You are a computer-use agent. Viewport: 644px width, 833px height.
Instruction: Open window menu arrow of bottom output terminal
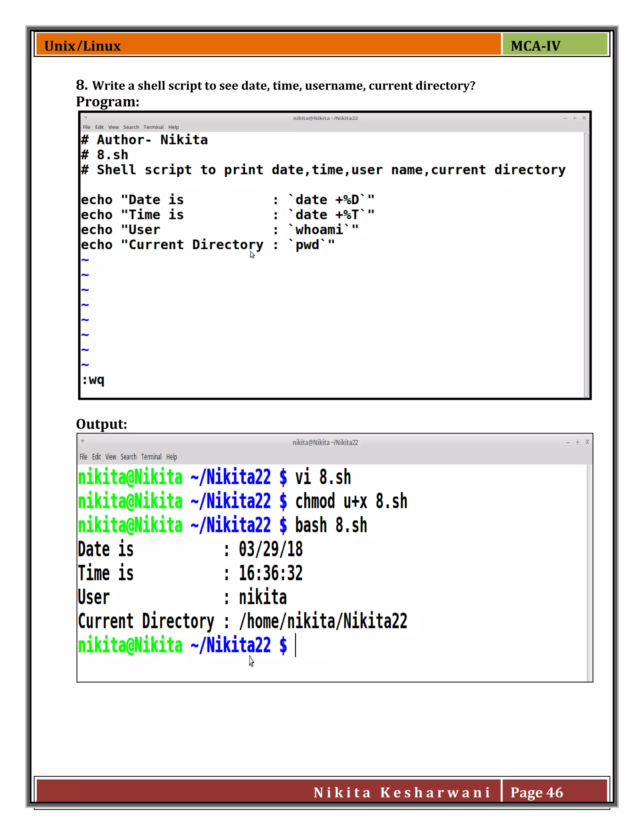[x=82, y=442]
